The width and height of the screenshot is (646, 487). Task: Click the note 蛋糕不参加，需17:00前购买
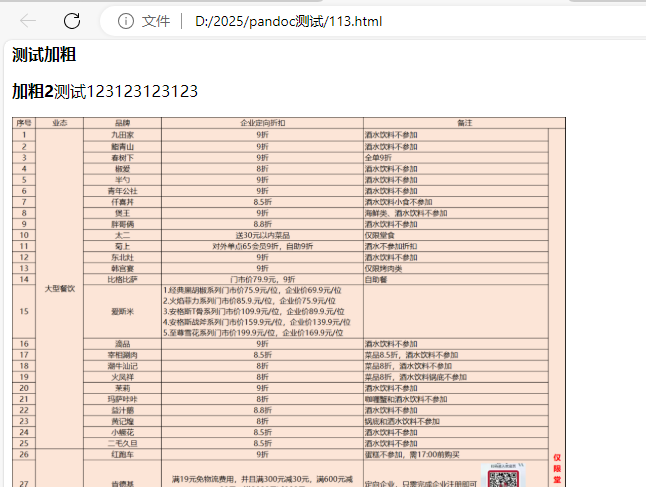click(412, 454)
